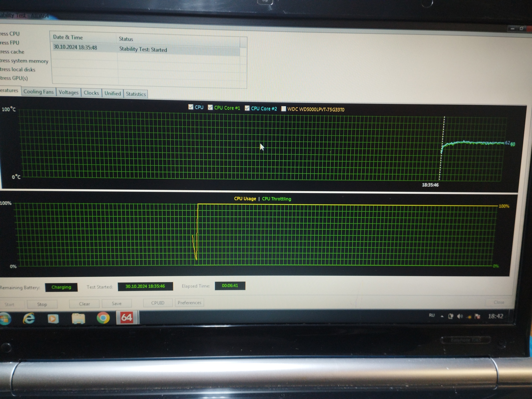Open Google Chrome from the taskbar
This screenshot has width=532, height=399.
pos(103,318)
